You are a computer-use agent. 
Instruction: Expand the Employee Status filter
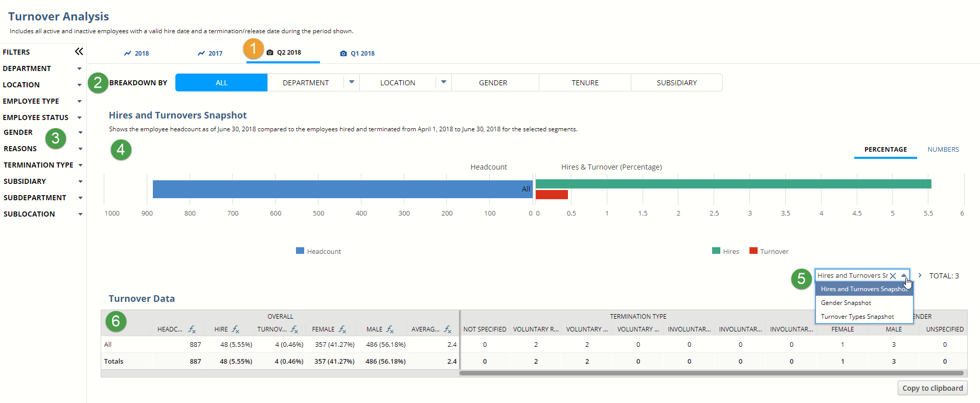(79, 117)
